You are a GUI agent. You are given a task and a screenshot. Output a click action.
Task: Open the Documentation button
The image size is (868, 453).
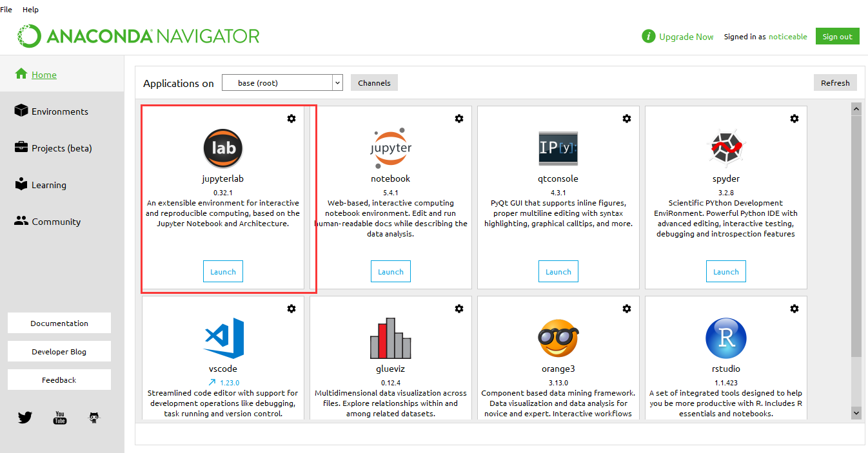(x=59, y=323)
